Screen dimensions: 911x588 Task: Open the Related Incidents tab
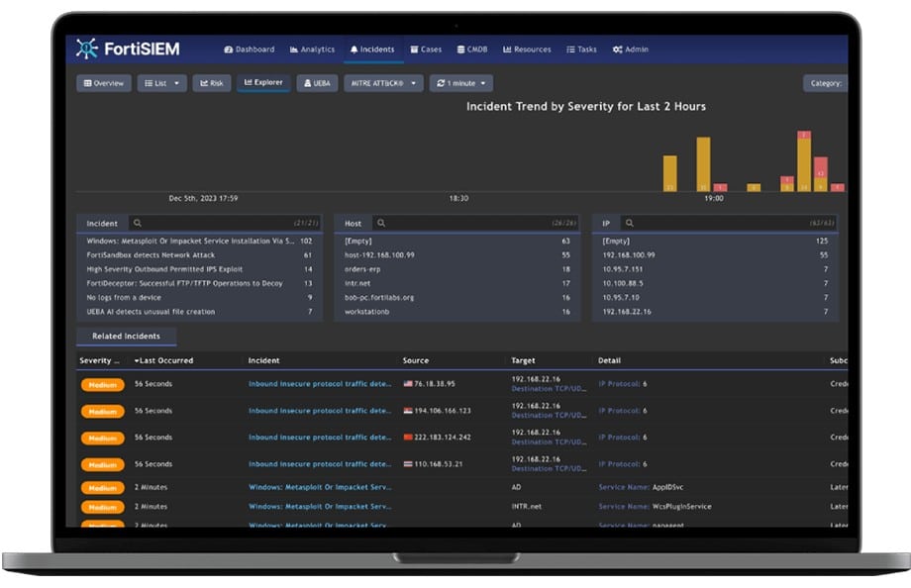click(x=126, y=336)
